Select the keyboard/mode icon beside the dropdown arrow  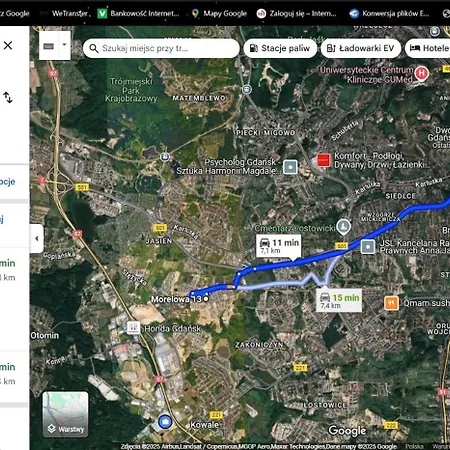click(49, 46)
